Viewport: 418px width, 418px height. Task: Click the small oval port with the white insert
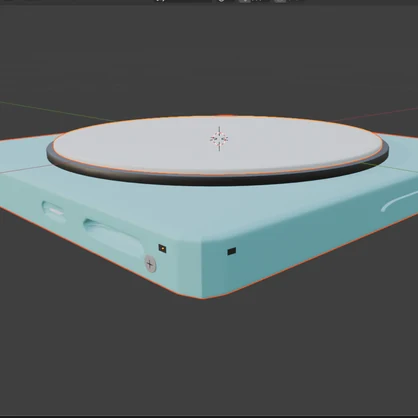[53, 210]
